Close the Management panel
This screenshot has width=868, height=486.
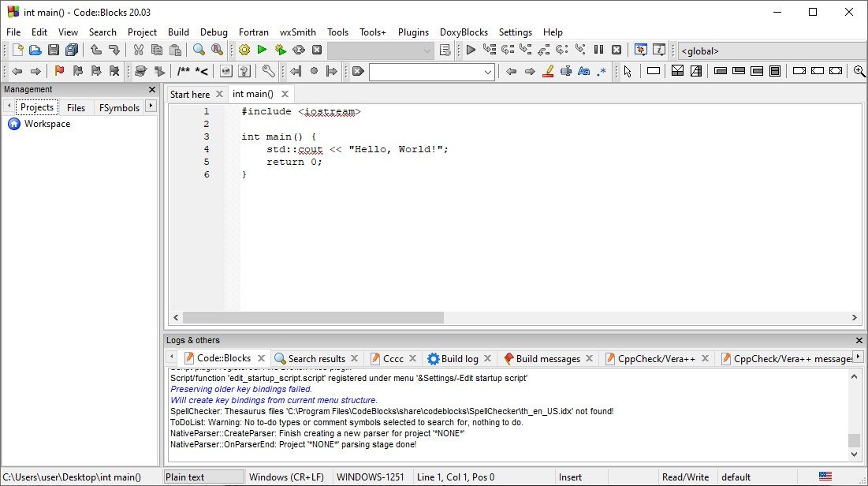[x=152, y=89]
